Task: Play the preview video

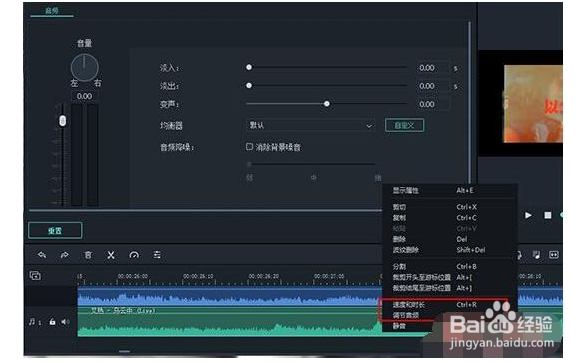Action: [528, 215]
